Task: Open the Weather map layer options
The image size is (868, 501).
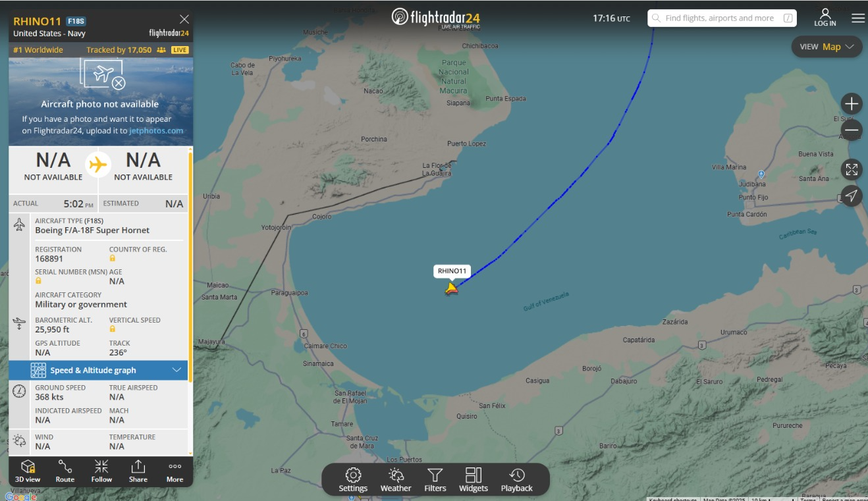Action: (x=396, y=480)
